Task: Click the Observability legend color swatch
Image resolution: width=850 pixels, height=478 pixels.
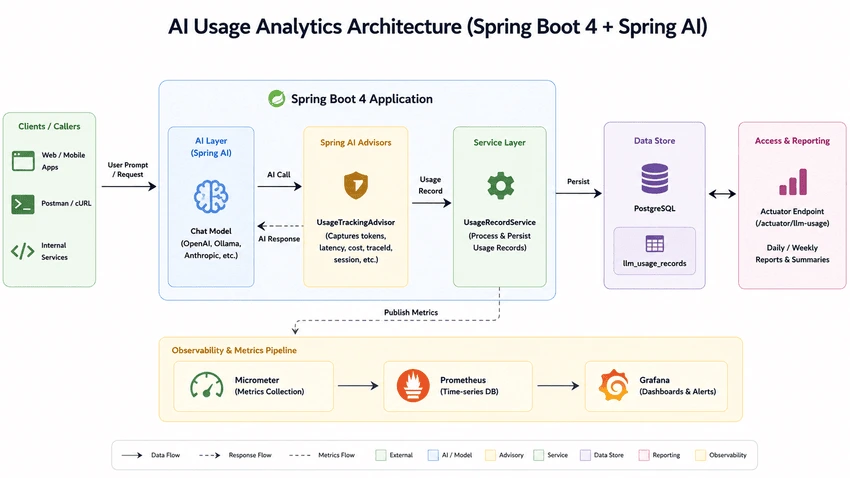Action: 700,455
